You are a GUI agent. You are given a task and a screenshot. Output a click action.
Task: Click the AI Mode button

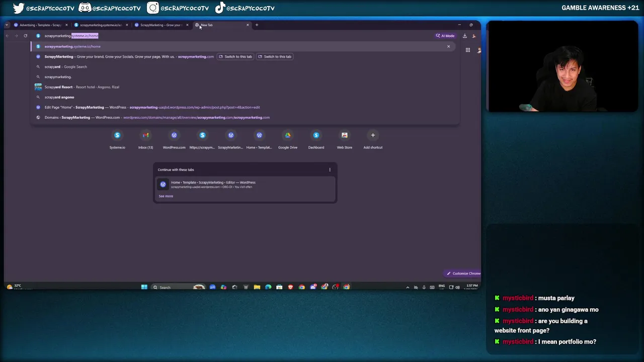(445, 36)
